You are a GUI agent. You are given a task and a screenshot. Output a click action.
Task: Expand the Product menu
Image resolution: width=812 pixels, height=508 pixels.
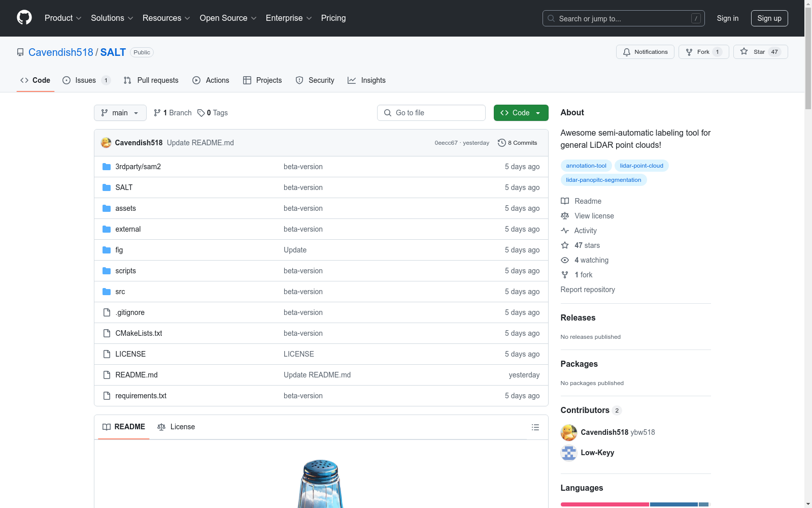tap(62, 18)
